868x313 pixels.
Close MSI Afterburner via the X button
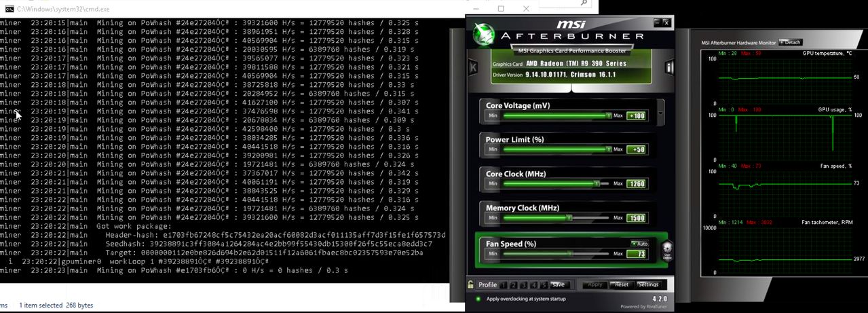click(x=666, y=22)
